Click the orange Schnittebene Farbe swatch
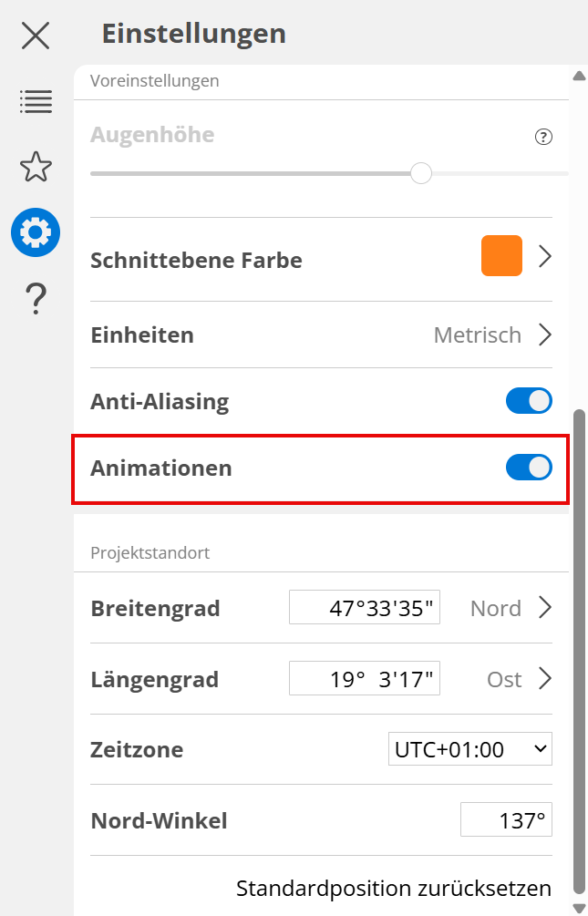The image size is (588, 916). pos(501,256)
